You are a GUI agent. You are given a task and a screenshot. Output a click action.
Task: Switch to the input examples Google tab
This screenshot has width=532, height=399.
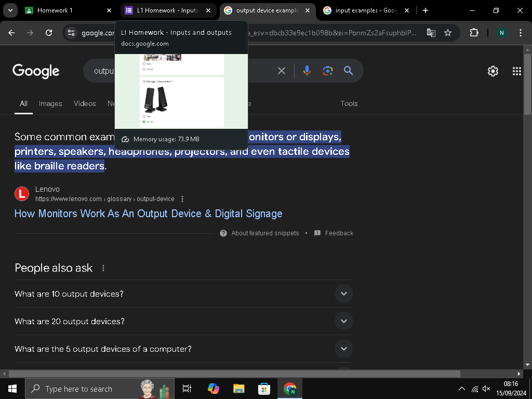[366, 10]
